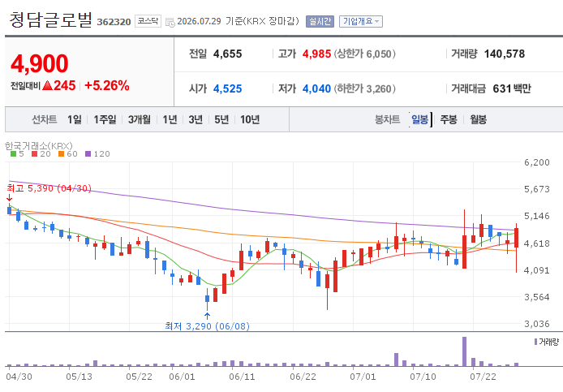Click the low price 4,040
The image size is (563, 392).
click(316, 88)
